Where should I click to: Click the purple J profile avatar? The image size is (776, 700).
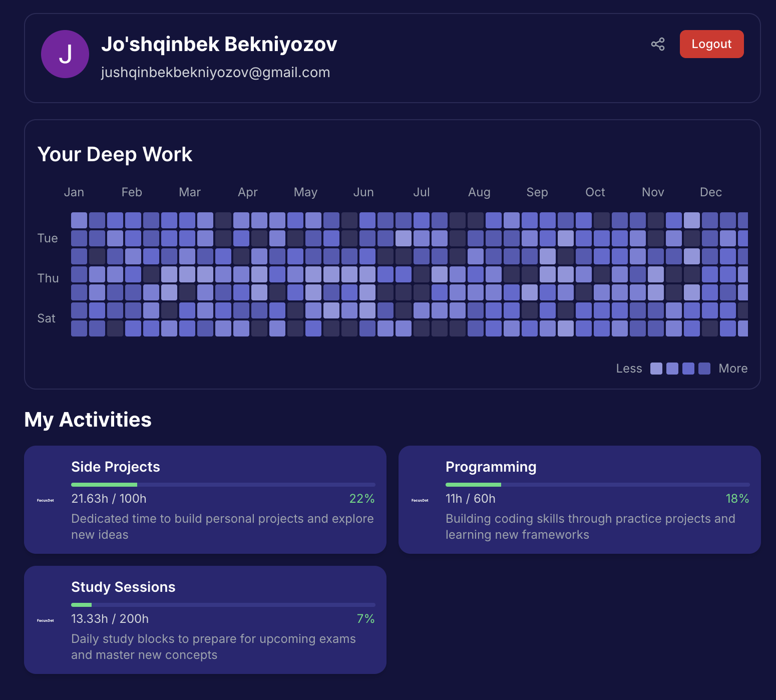click(65, 54)
